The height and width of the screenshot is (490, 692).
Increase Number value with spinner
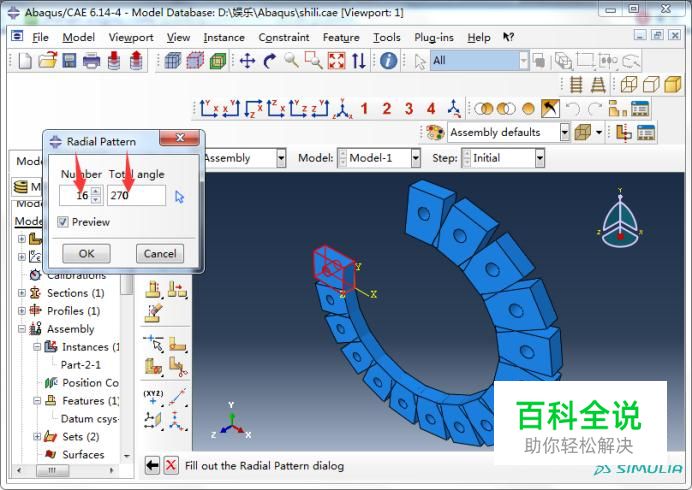pyautogui.click(x=96, y=191)
